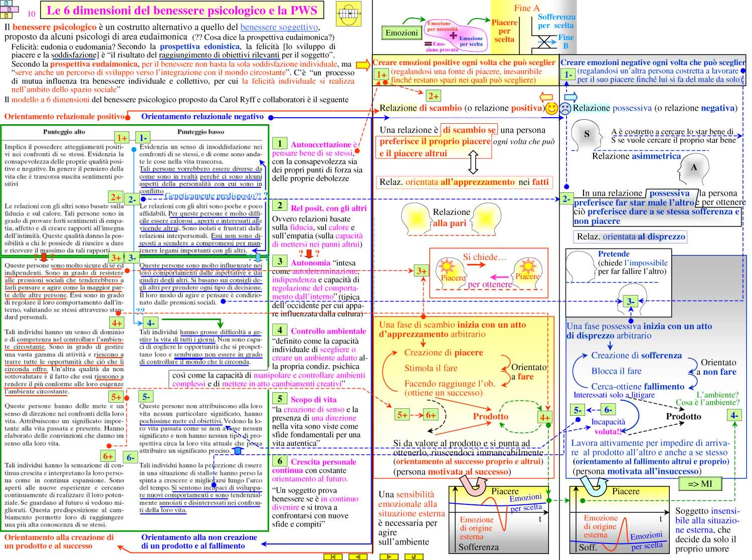Click the pink document icon at top-left
Image resolution: width=752 pixels, height=560 pixels.
[10, 9]
